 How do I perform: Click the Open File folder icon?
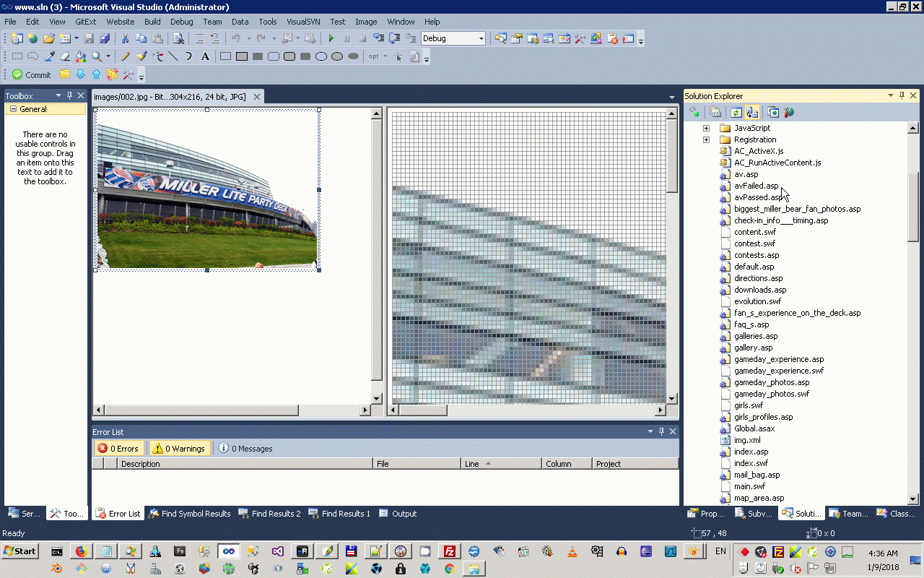pos(49,38)
